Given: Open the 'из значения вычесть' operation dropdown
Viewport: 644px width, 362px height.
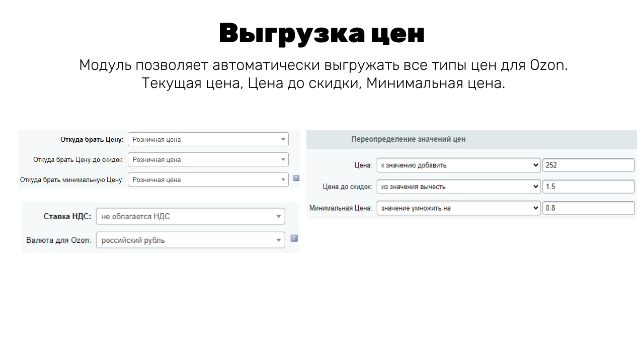Looking at the screenshot, I should tap(458, 187).
